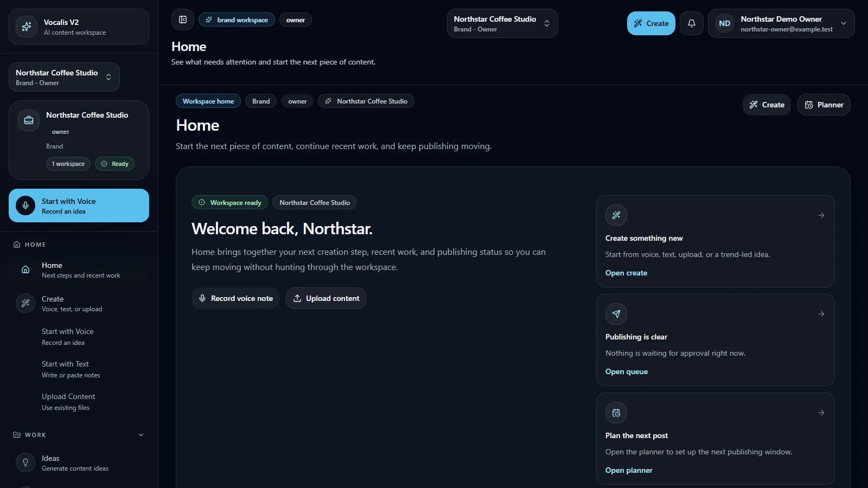The image size is (868, 488).
Task: Click the wand icon in Create something new card
Action: pyautogui.click(x=616, y=215)
